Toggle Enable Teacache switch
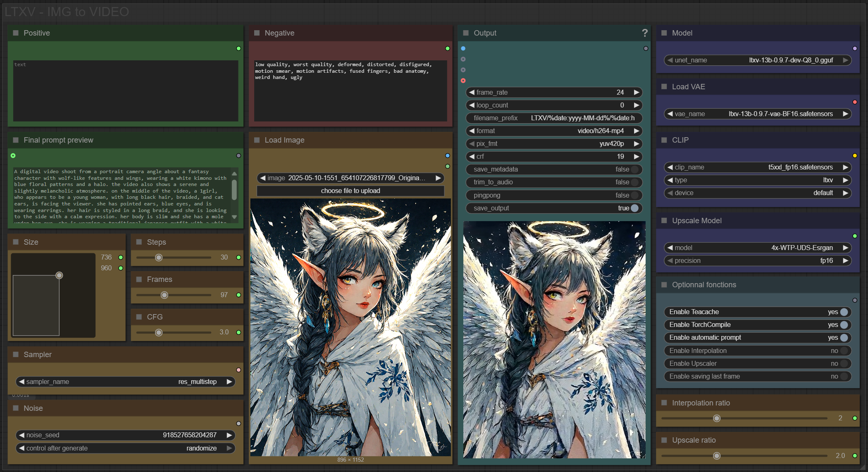Screen dimensions: 868x472 [844, 312]
